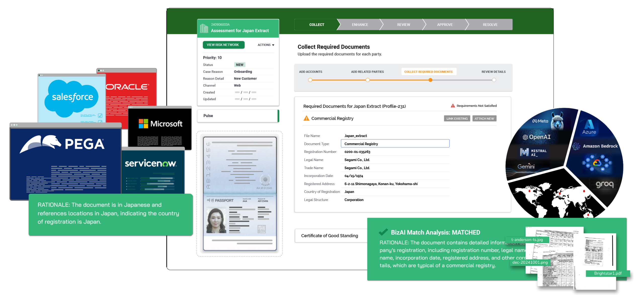Click the LINK EXISTING button

click(x=457, y=119)
